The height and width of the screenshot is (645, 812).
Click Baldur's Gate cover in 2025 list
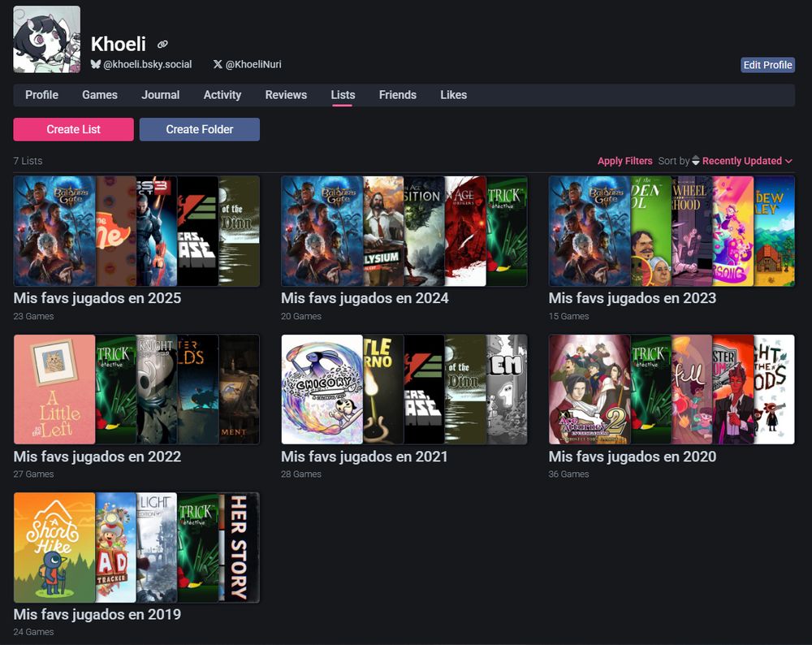(54, 231)
